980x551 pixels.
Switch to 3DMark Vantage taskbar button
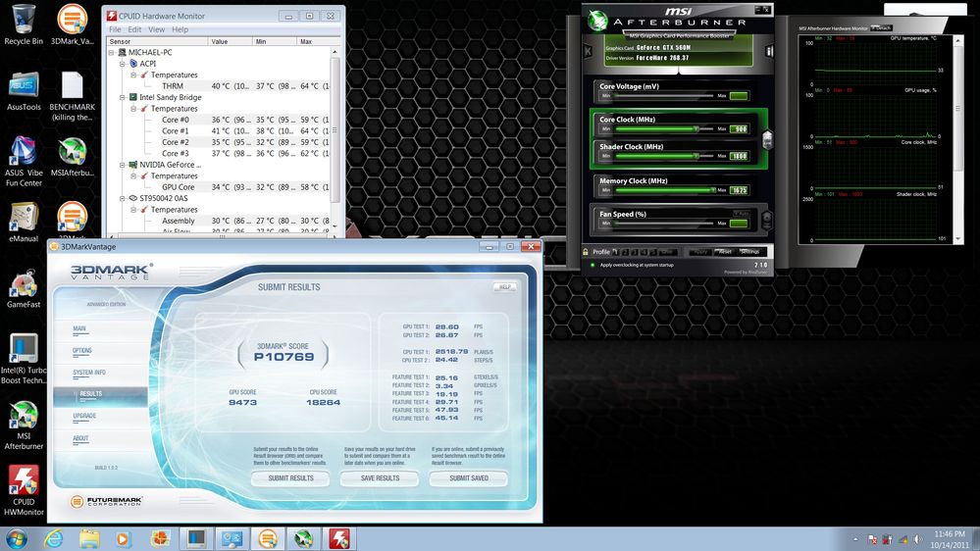click(268, 538)
